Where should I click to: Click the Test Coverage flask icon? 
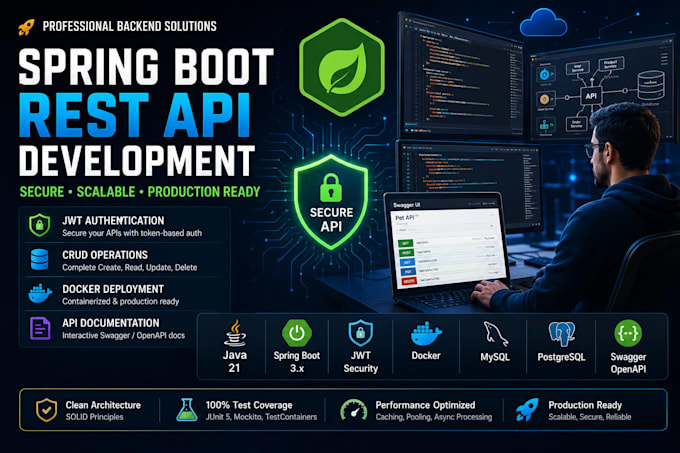(187, 410)
